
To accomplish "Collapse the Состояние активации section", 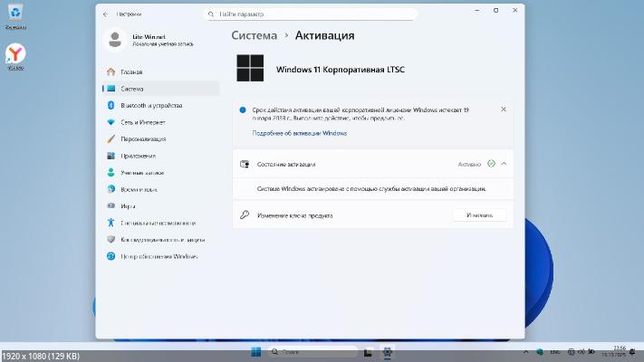I will (504, 164).
